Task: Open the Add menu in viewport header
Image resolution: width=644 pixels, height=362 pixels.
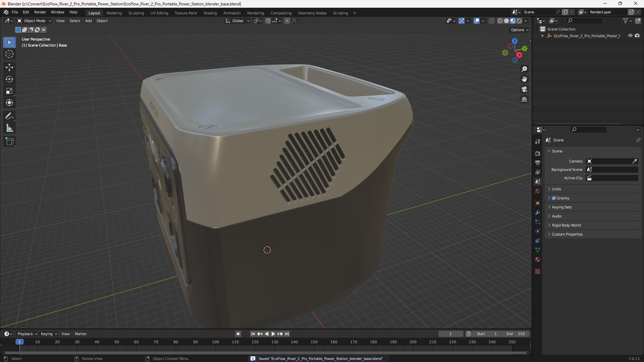Action: (88, 21)
